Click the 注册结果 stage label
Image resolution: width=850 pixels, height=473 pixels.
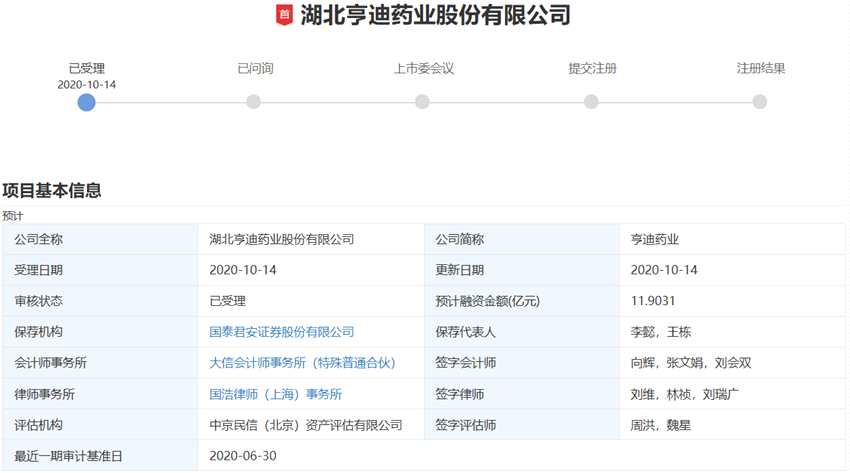761,68
